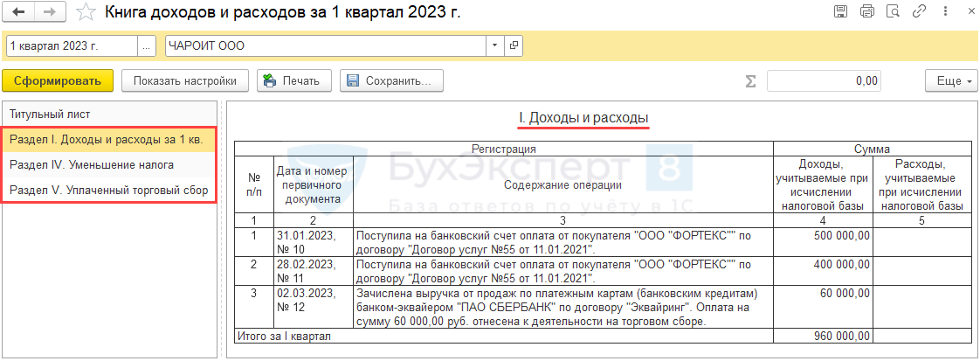The height and width of the screenshot is (361, 980).
Task: Click the heading 'I. Доходы и расходы'
Action: point(583,118)
